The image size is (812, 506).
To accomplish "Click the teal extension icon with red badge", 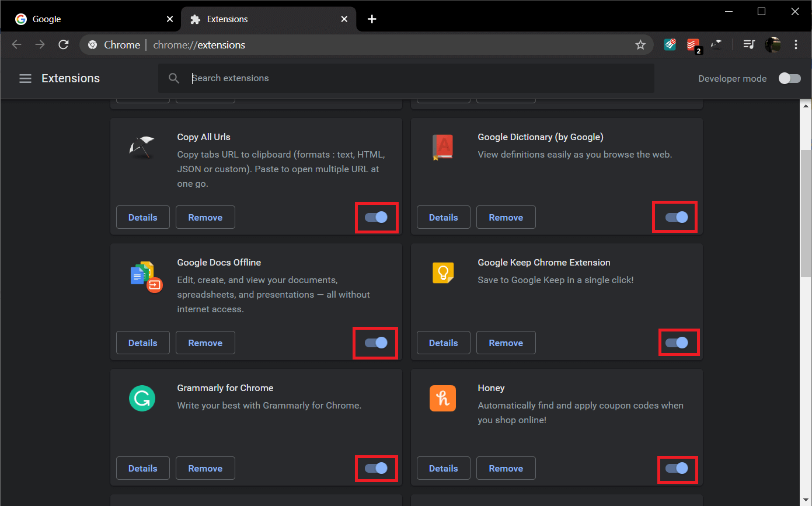I will [x=670, y=45].
